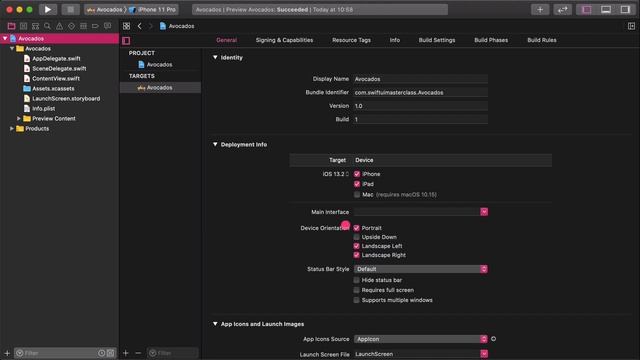Switch to Build Rules tab
This screenshot has height=360, width=640.
coord(542,40)
